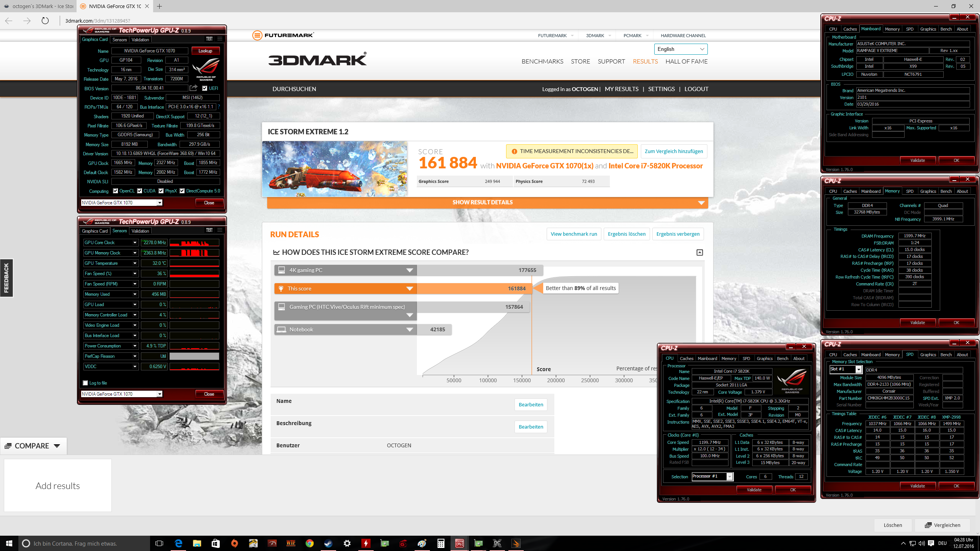
Task: Click View benchmark run button
Action: point(574,234)
